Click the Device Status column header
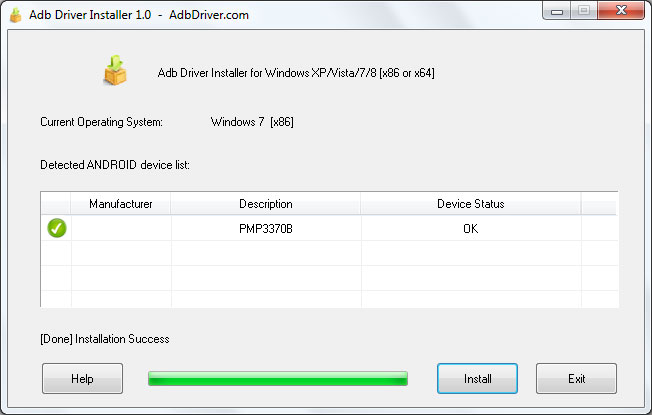Image resolution: width=652 pixels, height=415 pixels. click(x=470, y=204)
